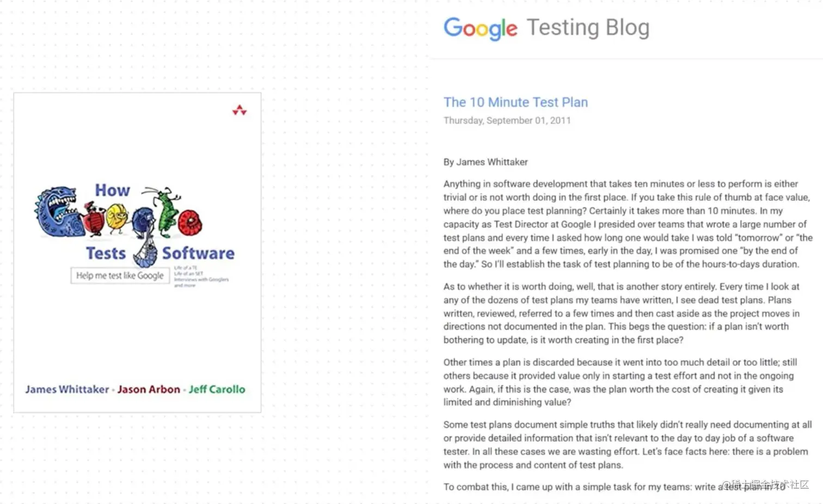Image resolution: width=823 pixels, height=504 pixels.
Task: Click the line starting 'To combat this, I came up'
Action: (615, 487)
